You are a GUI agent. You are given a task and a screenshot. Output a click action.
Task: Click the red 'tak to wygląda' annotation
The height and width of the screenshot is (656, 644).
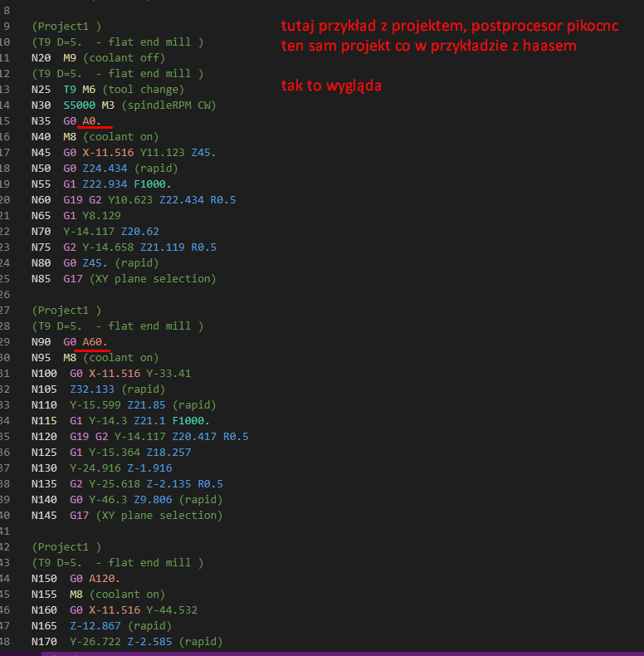tap(331, 86)
